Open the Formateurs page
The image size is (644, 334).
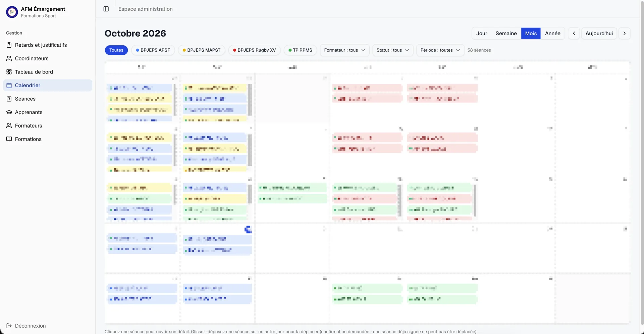48,126
